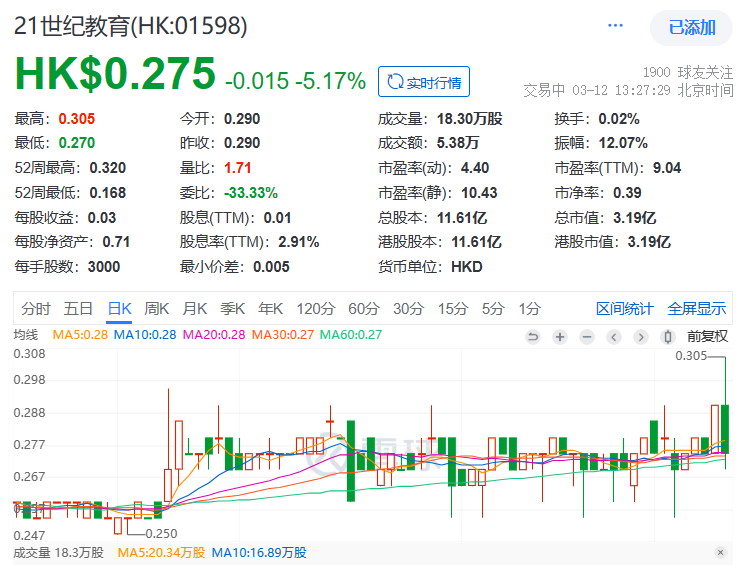Select the 年K chart tab
This screenshot has height=565, width=745.
pyautogui.click(x=271, y=308)
